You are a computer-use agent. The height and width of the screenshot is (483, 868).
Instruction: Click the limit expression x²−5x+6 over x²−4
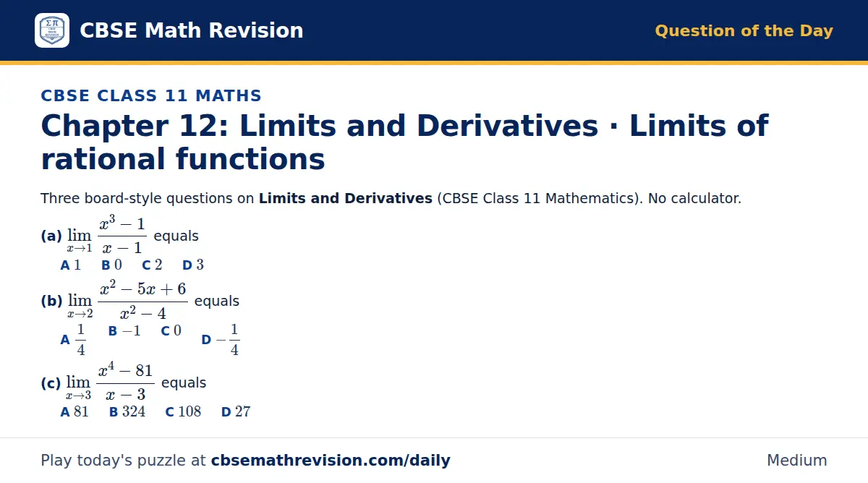pyautogui.click(x=127, y=301)
